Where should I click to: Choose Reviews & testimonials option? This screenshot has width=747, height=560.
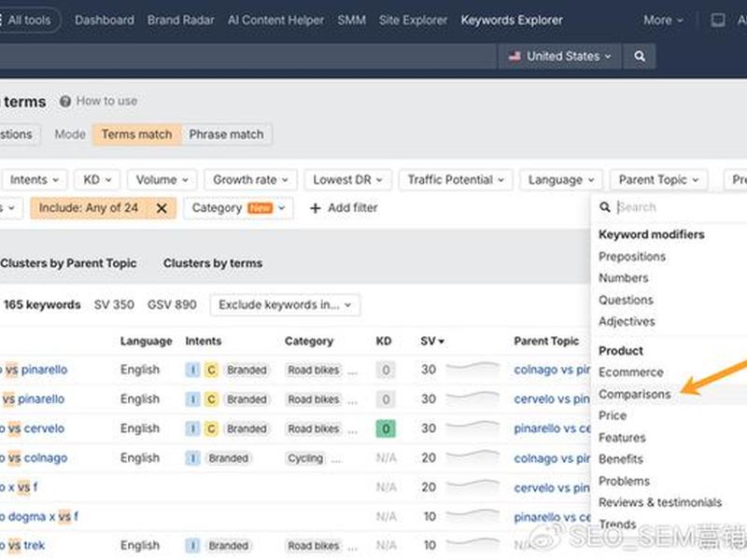(660, 502)
